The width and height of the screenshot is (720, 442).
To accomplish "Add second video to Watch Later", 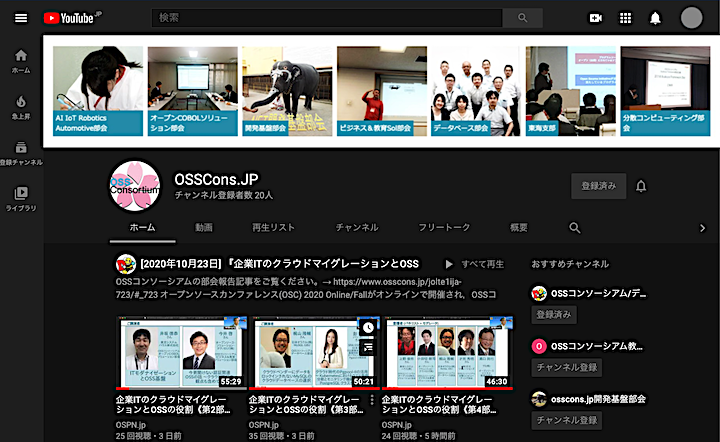I will tap(368, 327).
